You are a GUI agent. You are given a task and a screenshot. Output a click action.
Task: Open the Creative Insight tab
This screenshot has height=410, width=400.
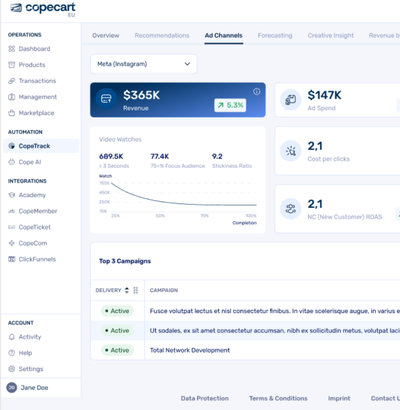pyautogui.click(x=331, y=35)
